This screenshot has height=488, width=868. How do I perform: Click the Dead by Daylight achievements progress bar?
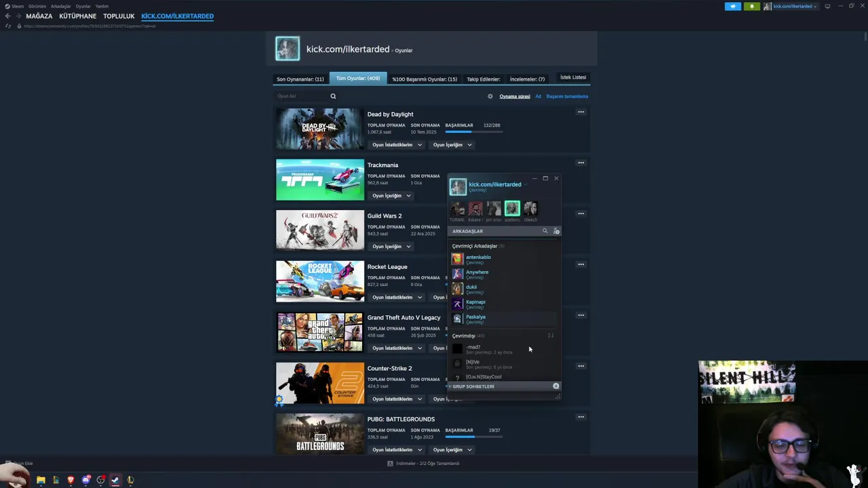(x=473, y=131)
